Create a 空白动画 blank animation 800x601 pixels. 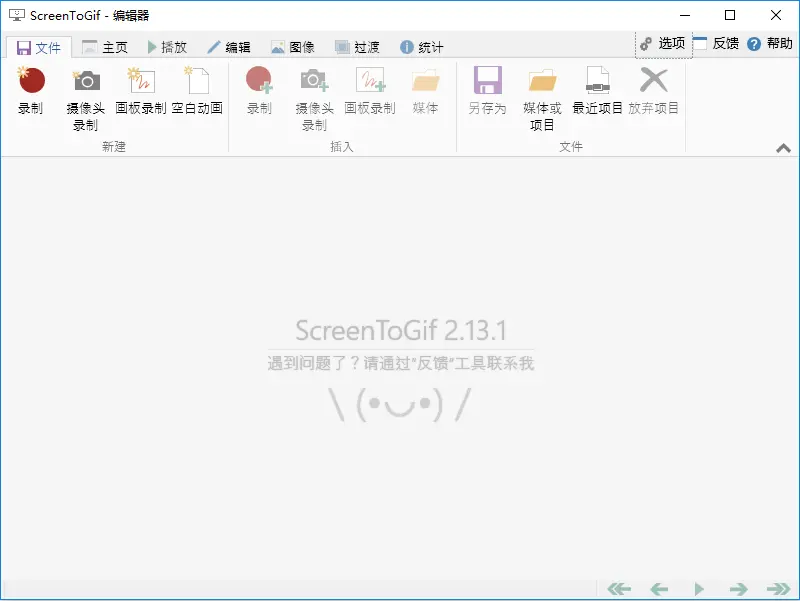pyautogui.click(x=196, y=82)
